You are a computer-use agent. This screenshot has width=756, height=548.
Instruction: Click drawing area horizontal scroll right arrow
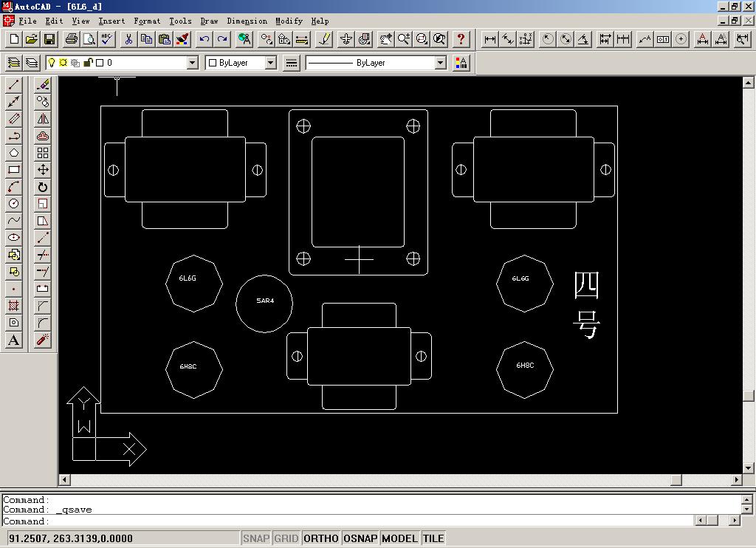[x=736, y=480]
